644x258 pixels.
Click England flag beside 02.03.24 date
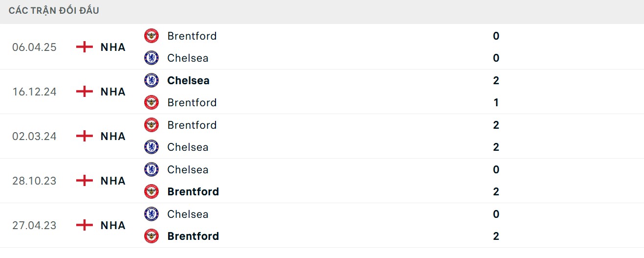[85, 136]
